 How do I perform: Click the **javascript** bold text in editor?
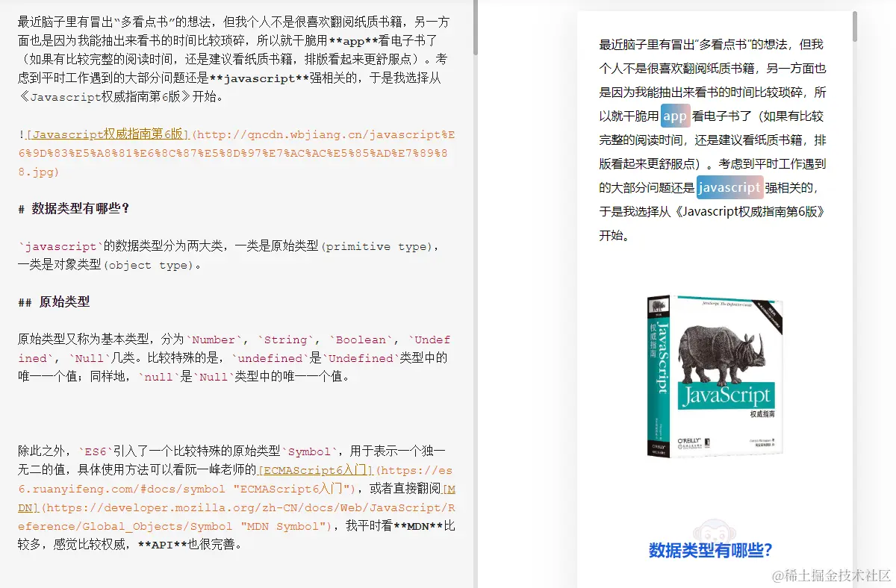[259, 78]
